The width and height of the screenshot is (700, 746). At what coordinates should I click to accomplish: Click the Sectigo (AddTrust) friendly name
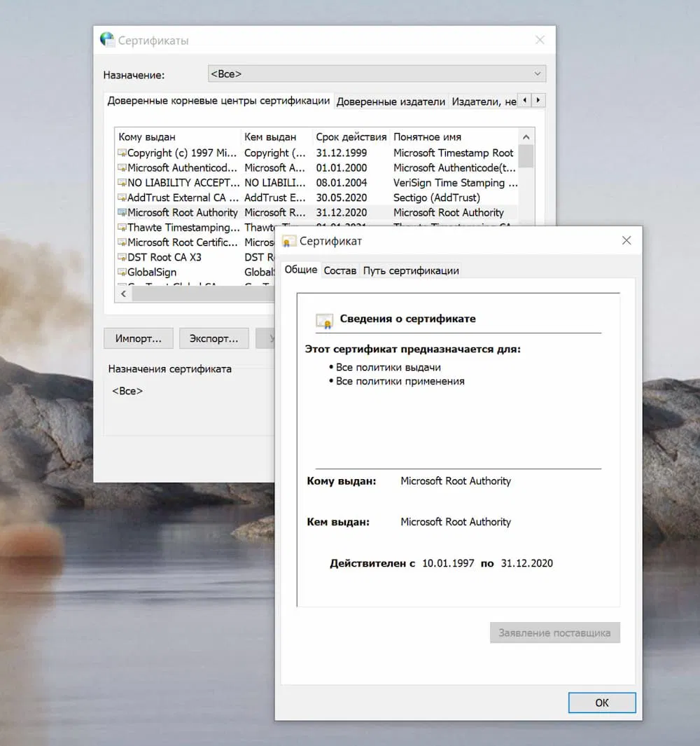(437, 198)
